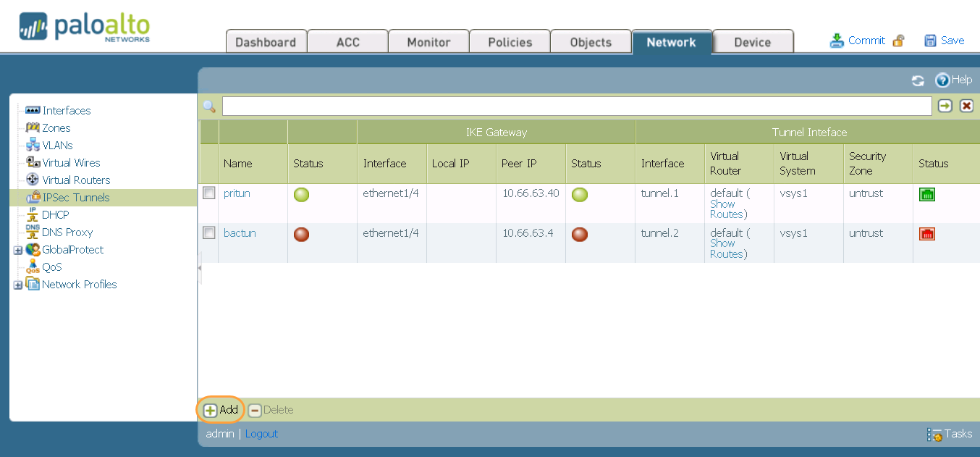Viewport: 980px width, 457px height.
Task: Click the Save disk icon
Action: (x=930, y=41)
